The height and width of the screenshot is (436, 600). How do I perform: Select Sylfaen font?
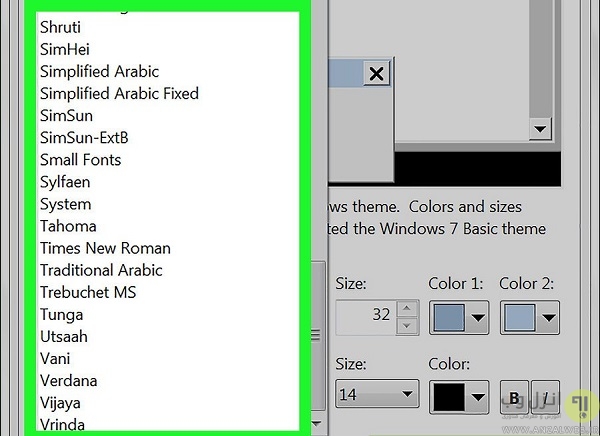coord(167,182)
